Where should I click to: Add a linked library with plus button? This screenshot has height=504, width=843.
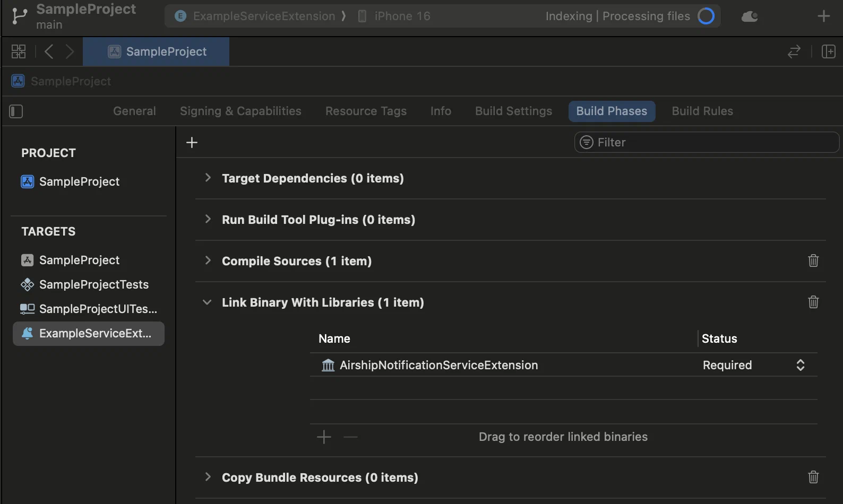pyautogui.click(x=324, y=437)
